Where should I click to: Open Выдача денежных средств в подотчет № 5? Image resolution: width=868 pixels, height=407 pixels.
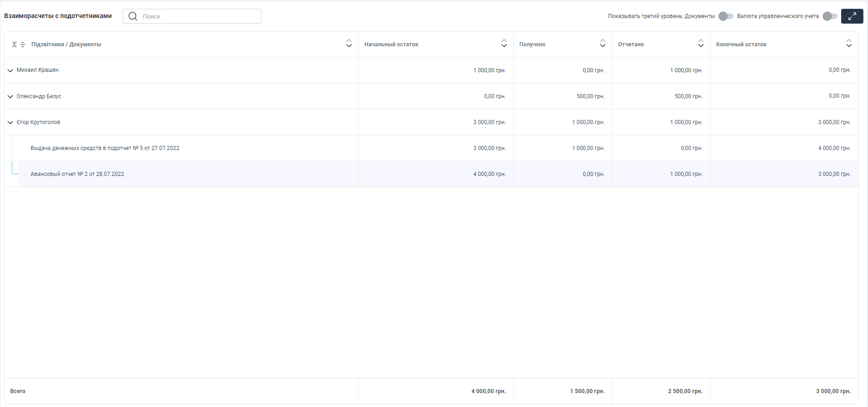point(105,148)
